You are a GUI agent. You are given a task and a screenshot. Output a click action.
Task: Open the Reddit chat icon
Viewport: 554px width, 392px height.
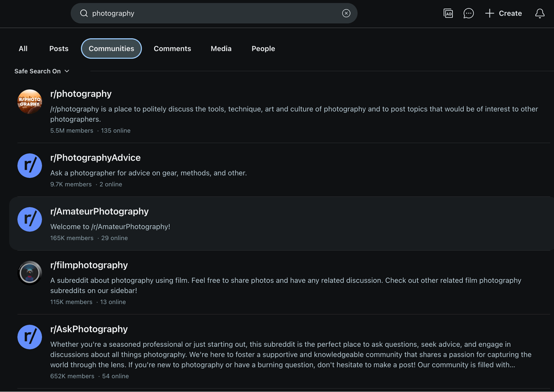pyautogui.click(x=468, y=13)
